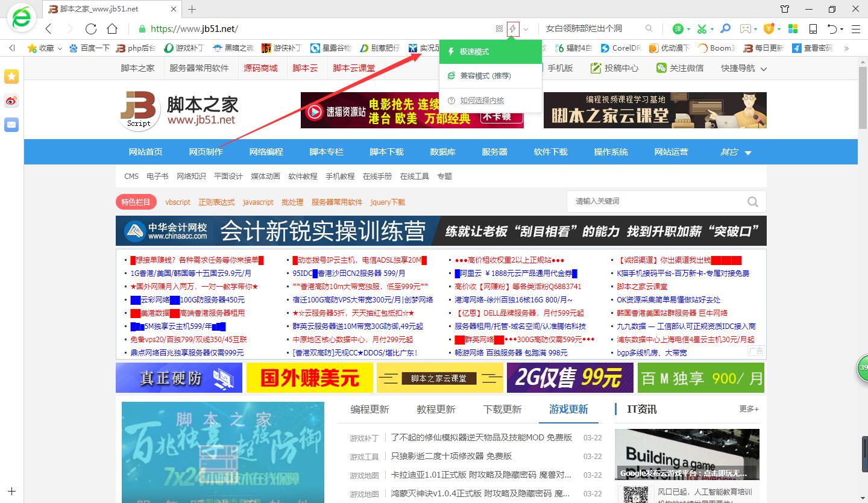The image size is (868, 503).
Task: Open the colorful app grid extension icon
Action: 793,28
